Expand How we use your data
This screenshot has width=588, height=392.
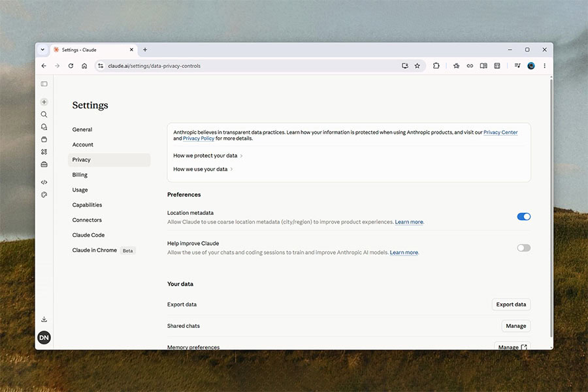(203, 169)
